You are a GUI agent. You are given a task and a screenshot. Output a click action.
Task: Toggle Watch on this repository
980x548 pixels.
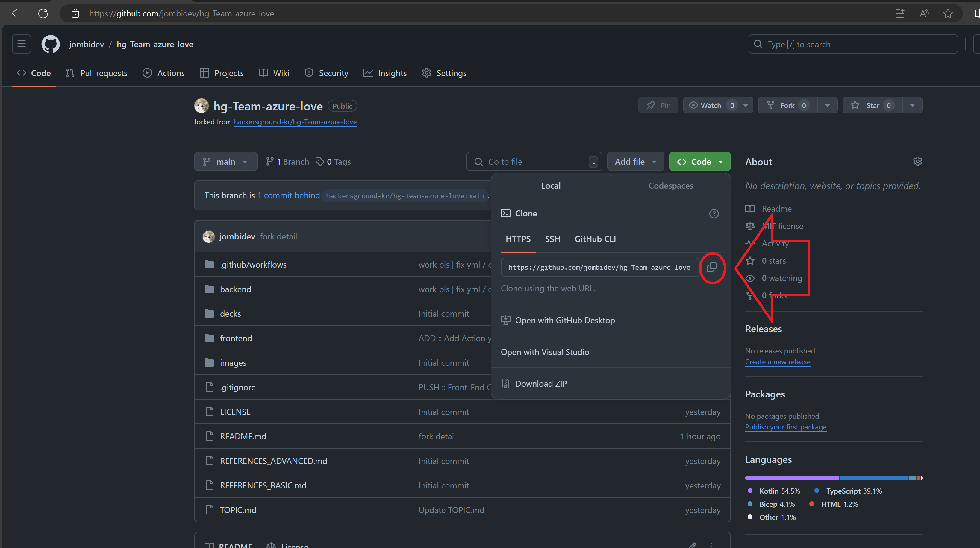tap(710, 105)
